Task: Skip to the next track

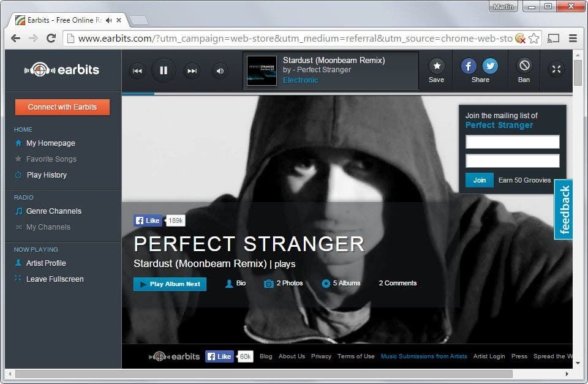Action: [x=192, y=71]
